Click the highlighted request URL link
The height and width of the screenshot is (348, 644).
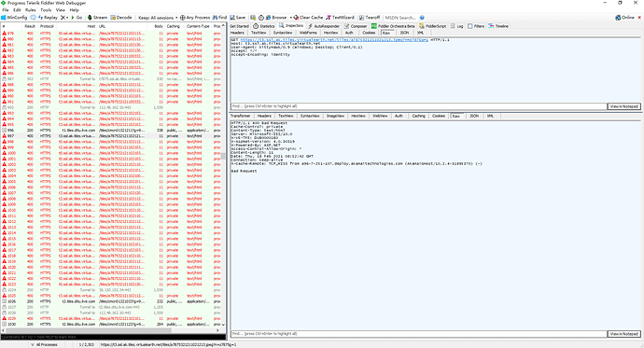pyautogui.click(x=334, y=40)
